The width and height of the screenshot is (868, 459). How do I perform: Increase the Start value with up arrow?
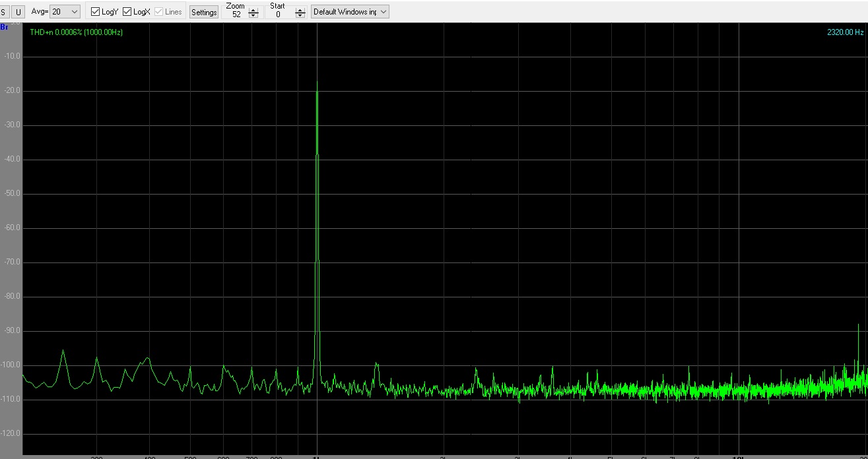300,11
